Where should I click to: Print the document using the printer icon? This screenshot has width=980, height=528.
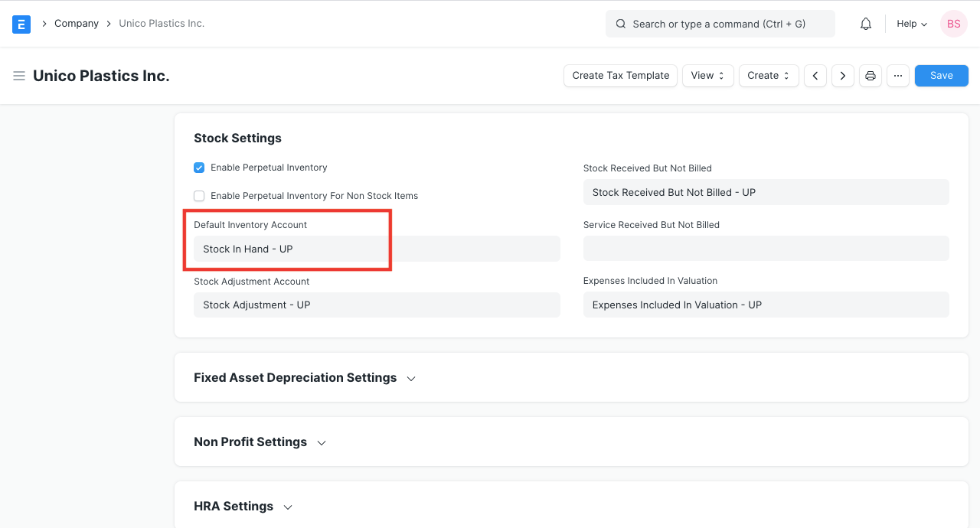tap(870, 75)
